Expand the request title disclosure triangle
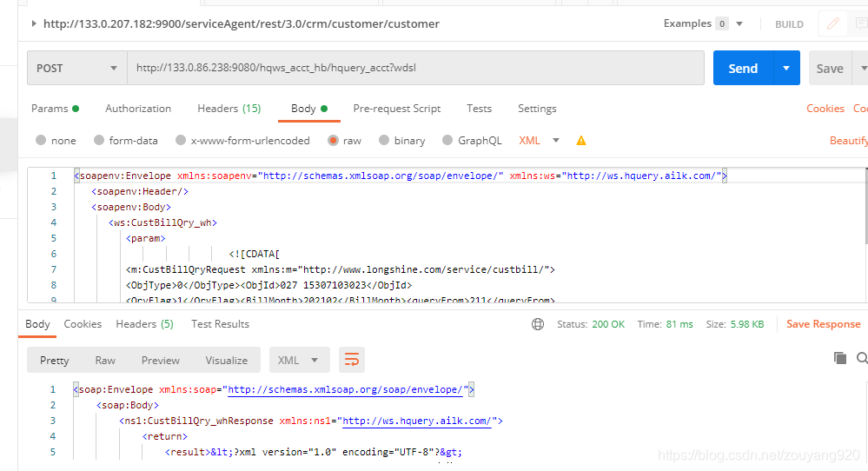 [x=34, y=23]
